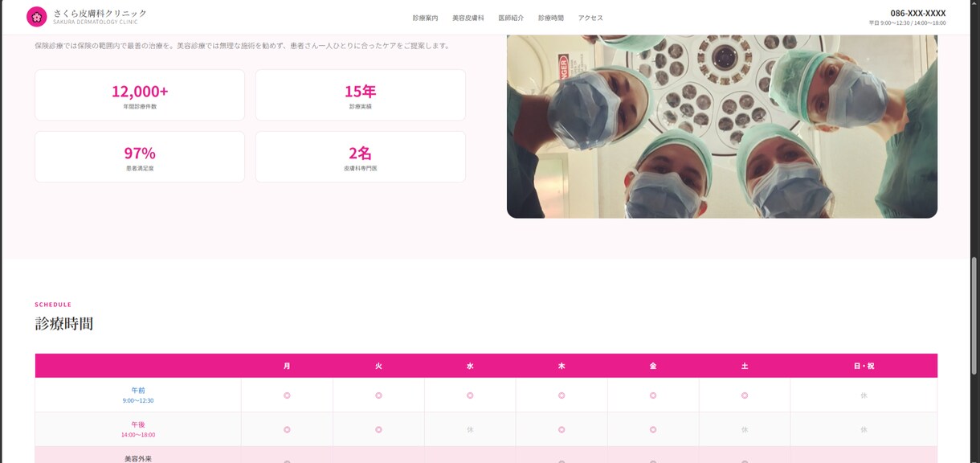The image size is (980, 463).
Task: Click the open mark for 午前 Wednesday
Action: click(470, 395)
